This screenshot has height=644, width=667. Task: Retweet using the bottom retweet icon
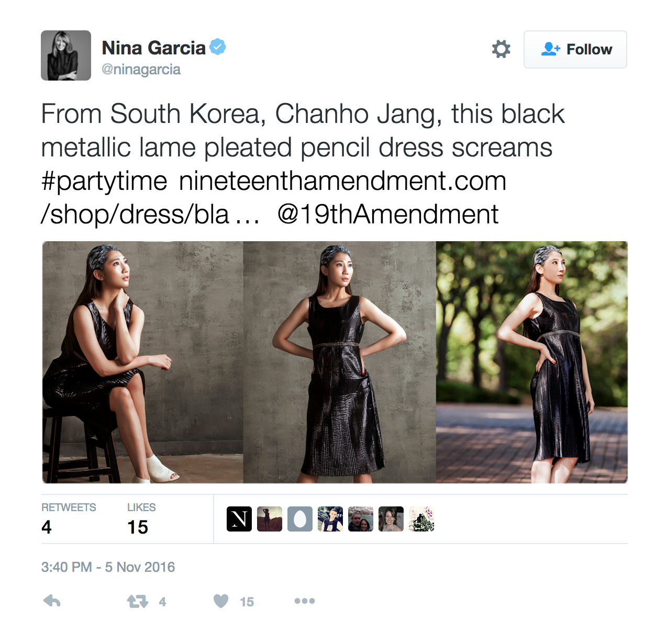click(138, 602)
